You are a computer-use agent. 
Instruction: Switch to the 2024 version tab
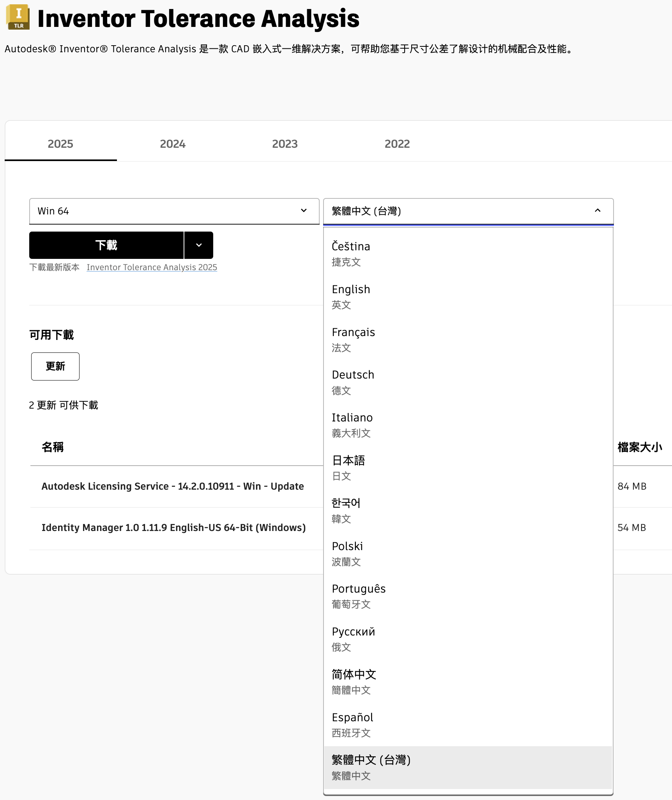172,144
